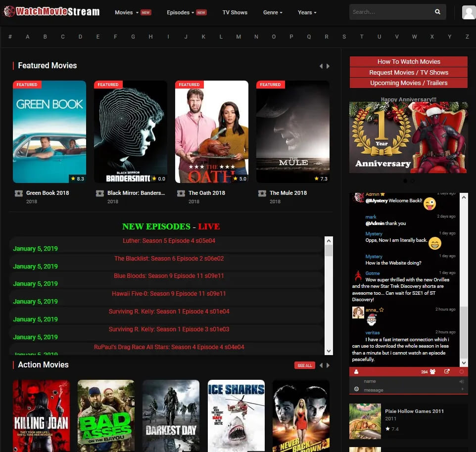Select TV Shows in the navigation menu
Screen dimensions: 476x452
[235, 13]
